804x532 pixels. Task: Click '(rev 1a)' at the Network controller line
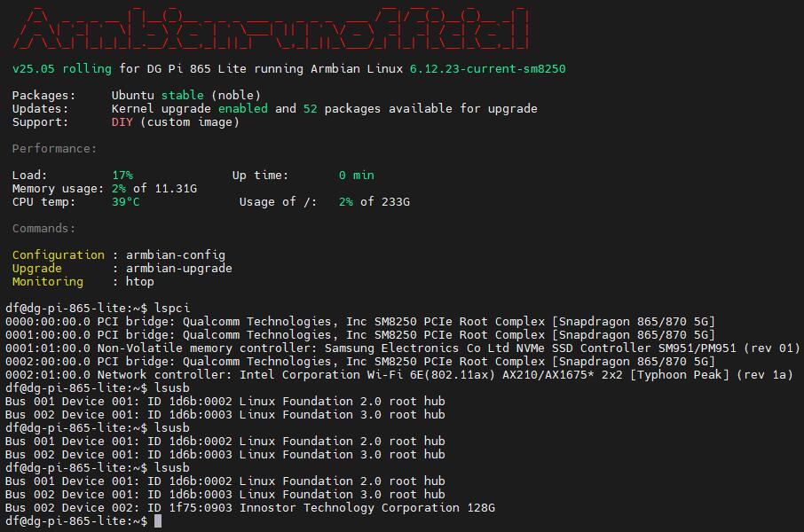(x=765, y=375)
